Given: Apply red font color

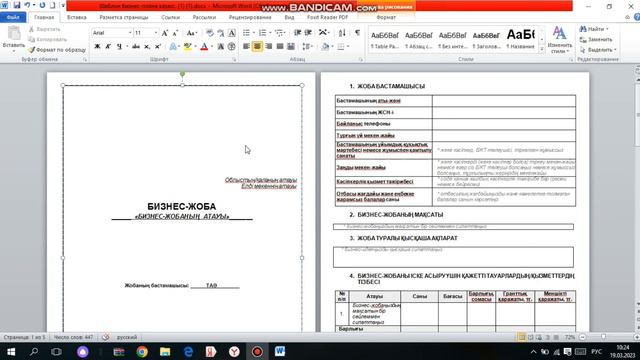Looking at the screenshot, I should pyautogui.click(x=204, y=47).
